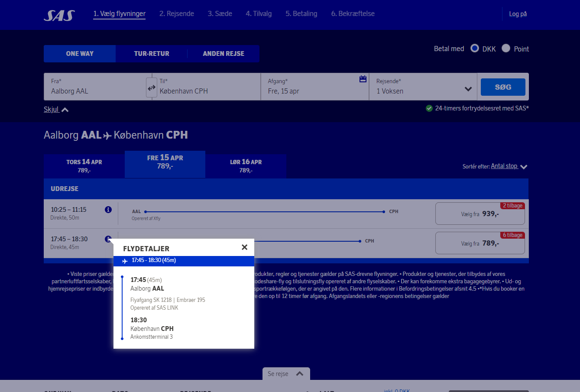Click the Til field København CPH

206,87
